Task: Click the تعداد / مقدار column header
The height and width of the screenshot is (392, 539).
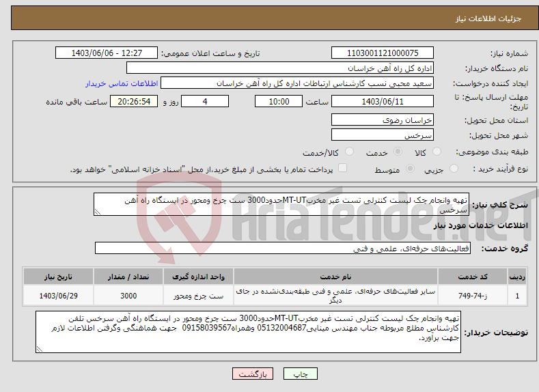Action: click(x=128, y=277)
